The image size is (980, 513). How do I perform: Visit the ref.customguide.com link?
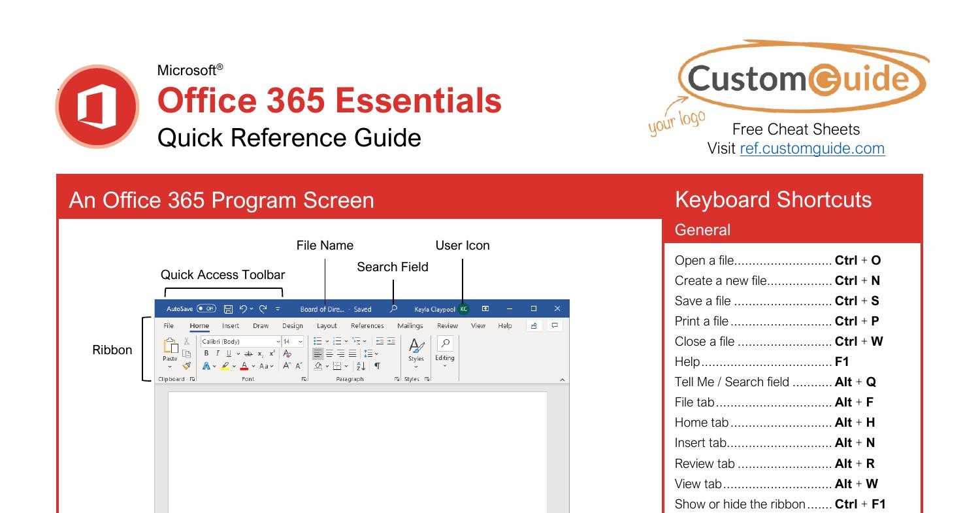click(812, 148)
